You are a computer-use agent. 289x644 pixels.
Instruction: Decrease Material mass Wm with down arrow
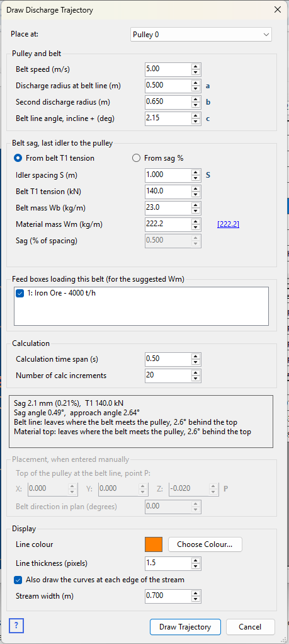point(196,227)
